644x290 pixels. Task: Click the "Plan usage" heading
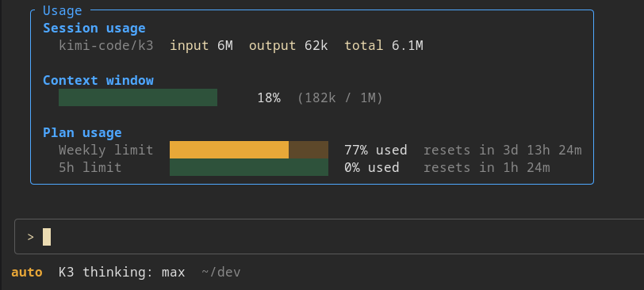pyautogui.click(x=82, y=132)
